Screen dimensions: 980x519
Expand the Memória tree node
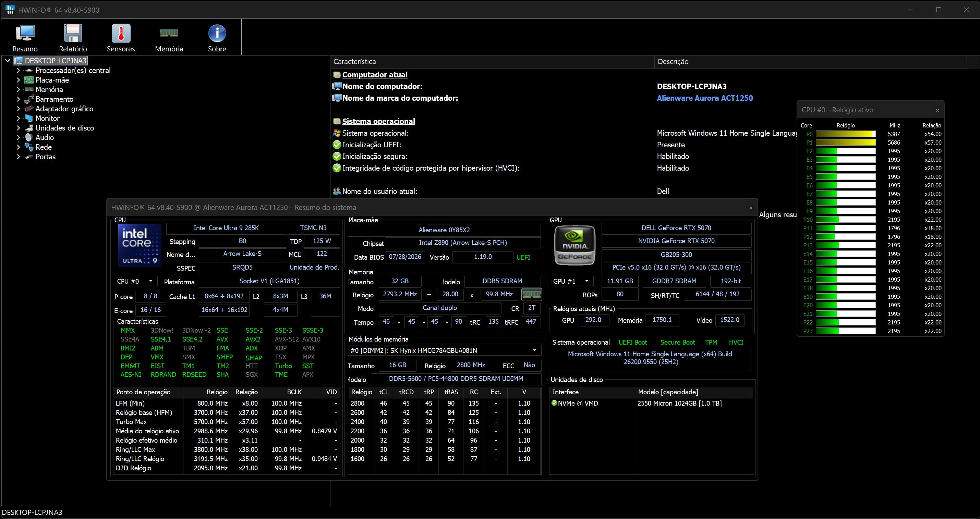pyautogui.click(x=18, y=89)
